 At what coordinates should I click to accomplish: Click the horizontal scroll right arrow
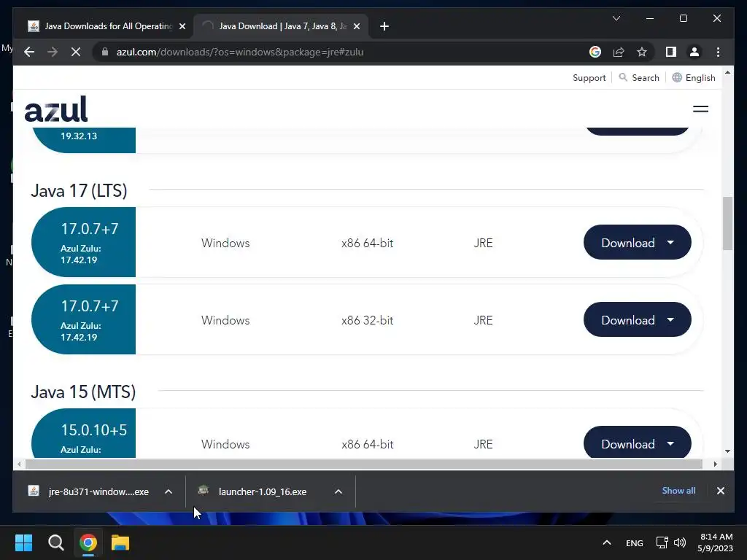point(715,464)
